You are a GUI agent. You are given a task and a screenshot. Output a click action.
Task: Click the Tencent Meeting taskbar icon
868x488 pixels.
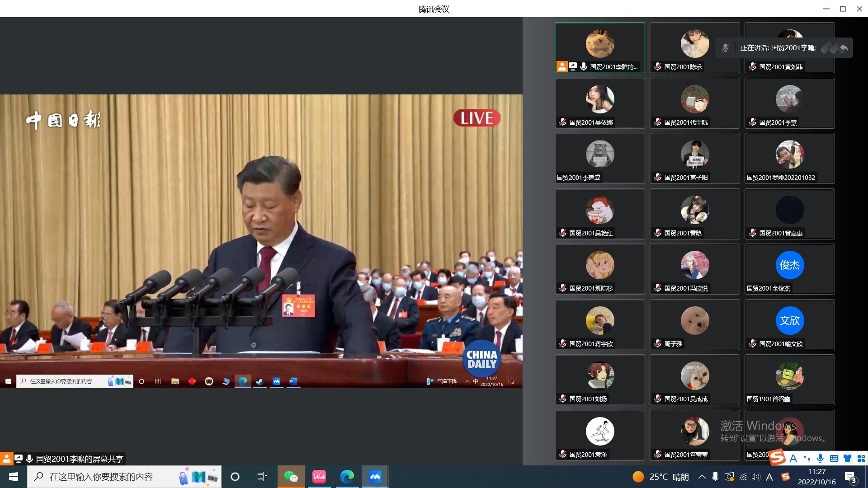375,477
